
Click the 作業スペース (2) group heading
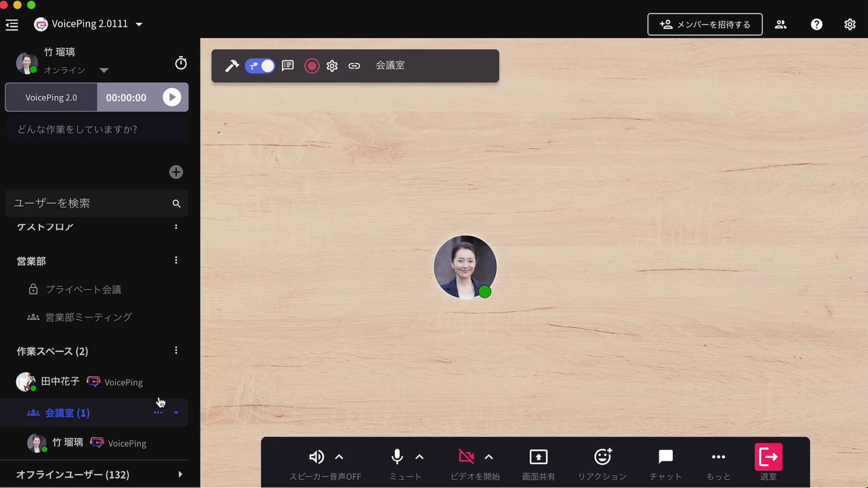click(52, 351)
